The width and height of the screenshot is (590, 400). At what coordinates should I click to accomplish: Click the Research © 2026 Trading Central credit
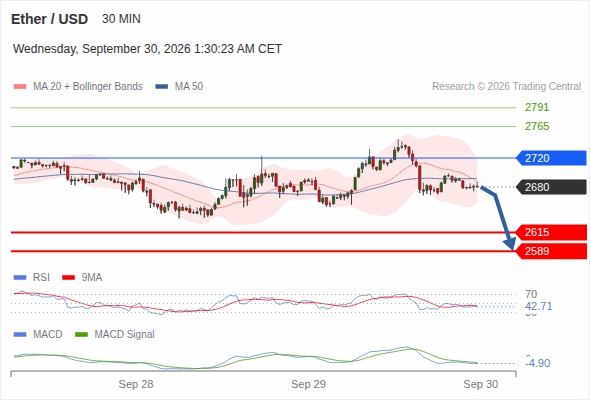506,87
